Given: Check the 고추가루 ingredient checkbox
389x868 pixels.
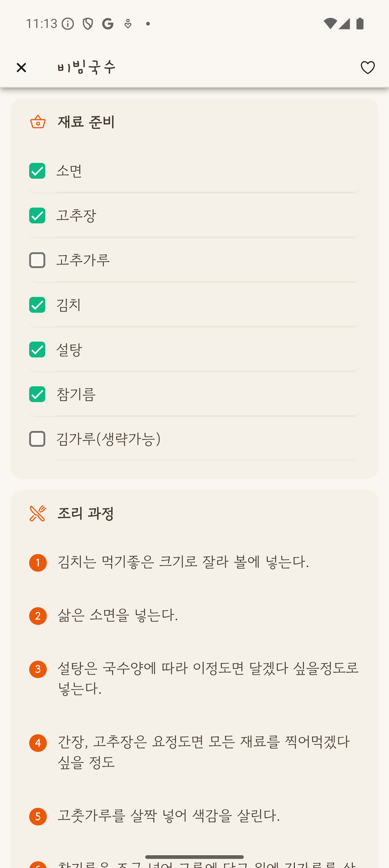Looking at the screenshot, I should click(37, 260).
